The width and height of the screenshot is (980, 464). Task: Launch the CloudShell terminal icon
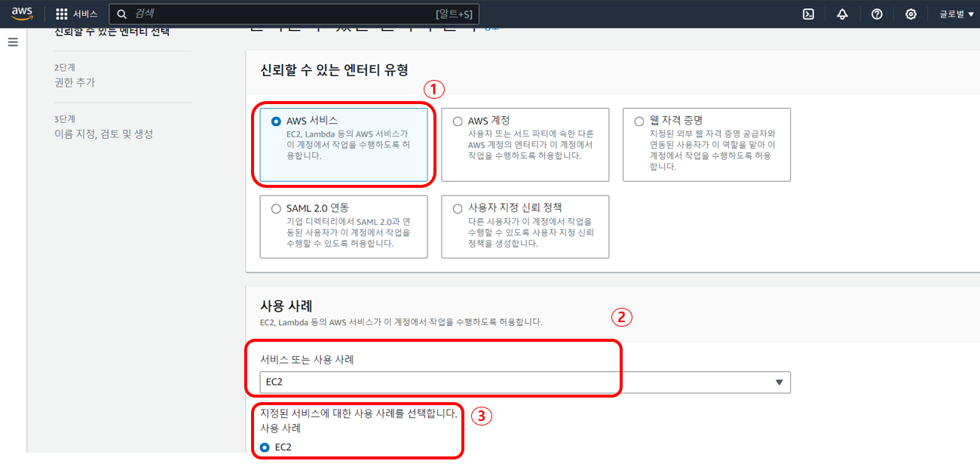[808, 14]
